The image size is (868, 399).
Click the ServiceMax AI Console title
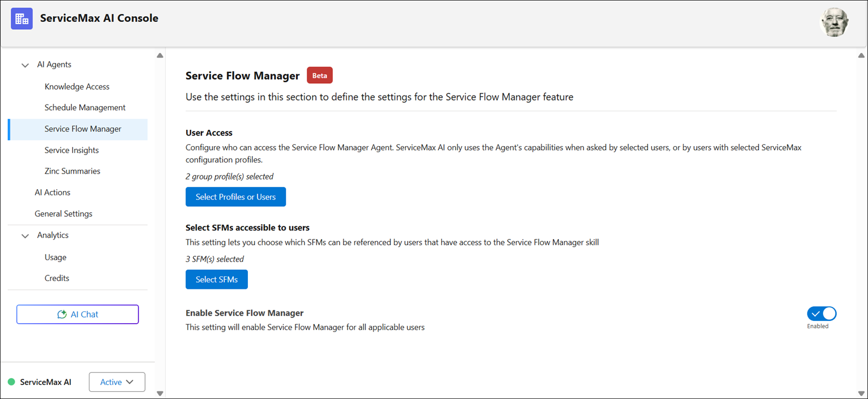point(99,18)
